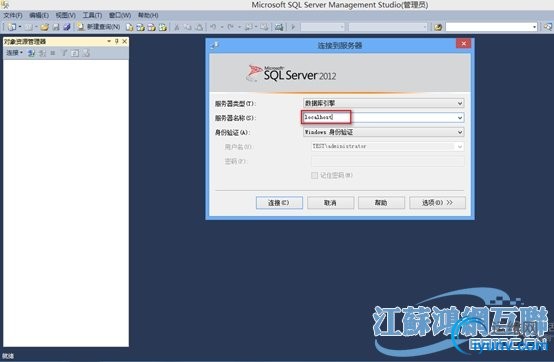554x362 pixels.
Task: Expand the 服务器类型 dropdown
Action: [x=460, y=103]
